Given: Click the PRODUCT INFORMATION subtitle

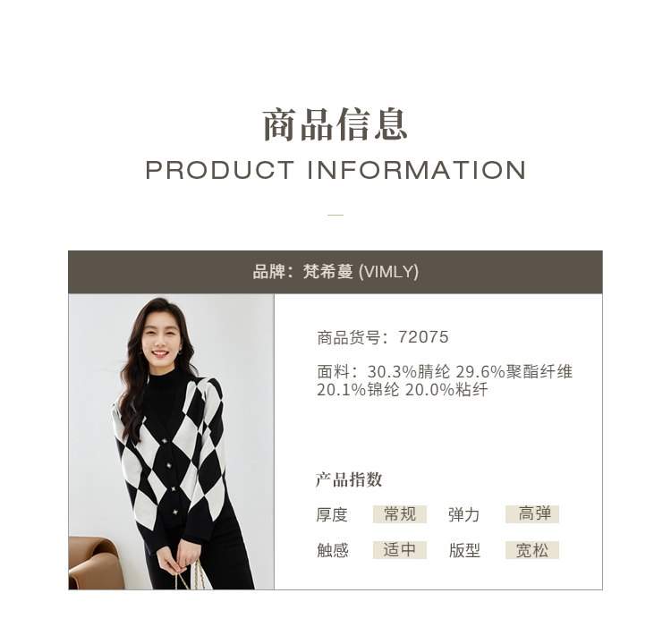Looking at the screenshot, I should [x=335, y=170].
